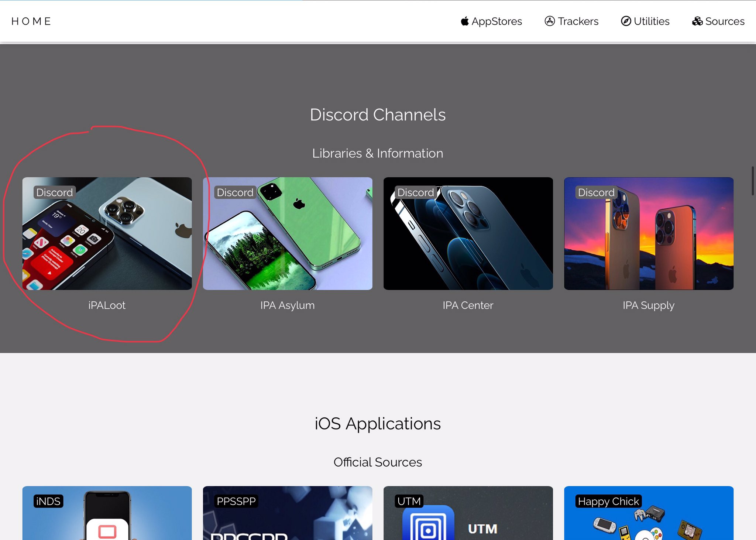756x540 pixels.
Task: Open the Sources menu
Action: (725, 21)
